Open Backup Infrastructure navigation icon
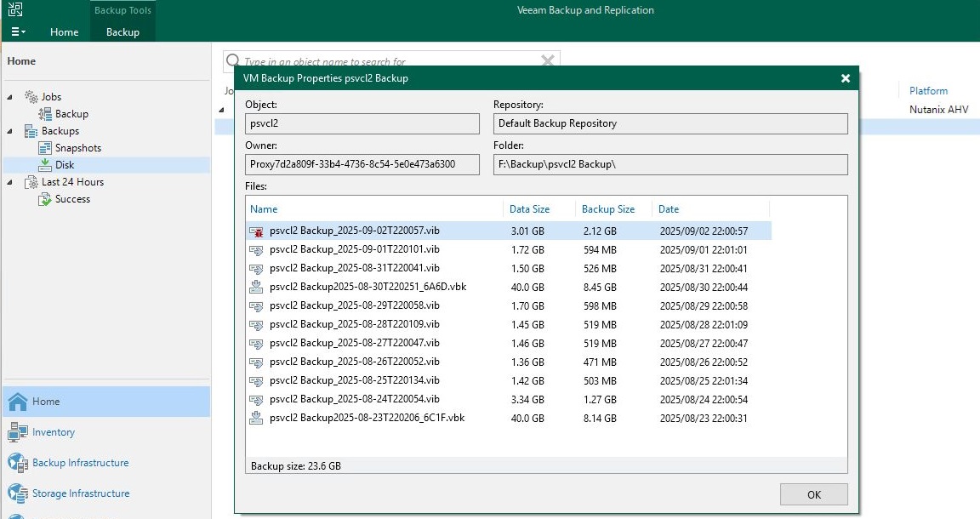 (18, 463)
